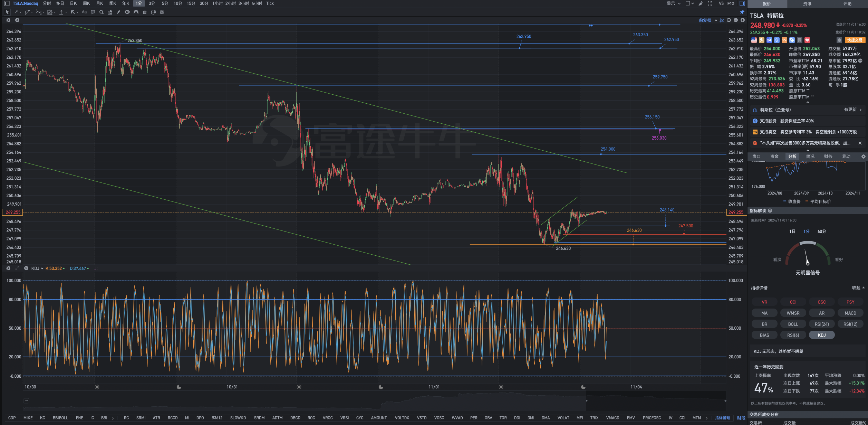Collapse the main chart indicator arrow
This screenshot has height=425, width=868.
tap(17, 20)
